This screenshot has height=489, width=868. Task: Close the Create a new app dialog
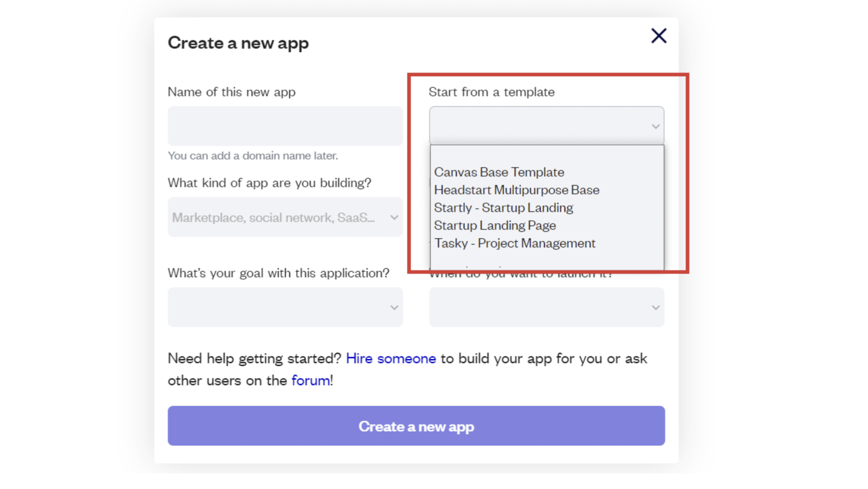658,36
